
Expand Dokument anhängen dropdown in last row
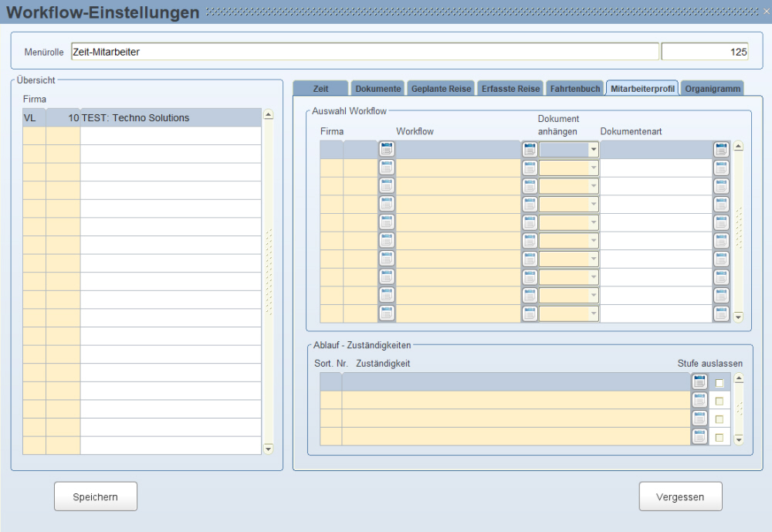pos(593,313)
